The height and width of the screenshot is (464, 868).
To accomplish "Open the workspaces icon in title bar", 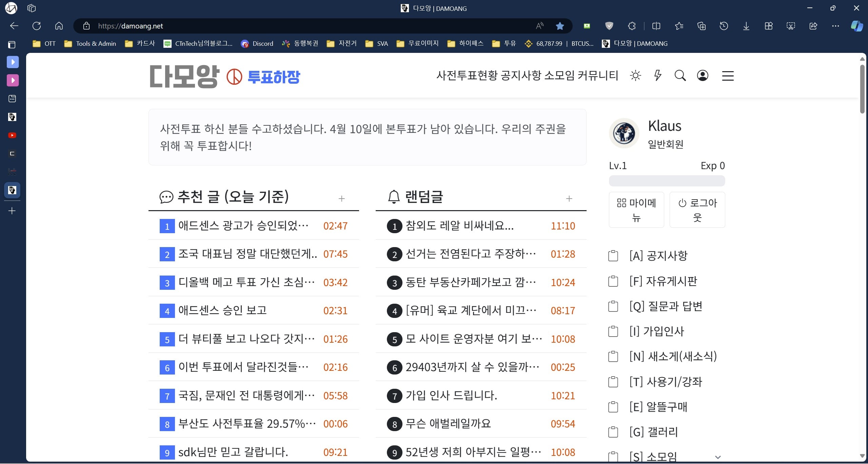I will pos(32,8).
